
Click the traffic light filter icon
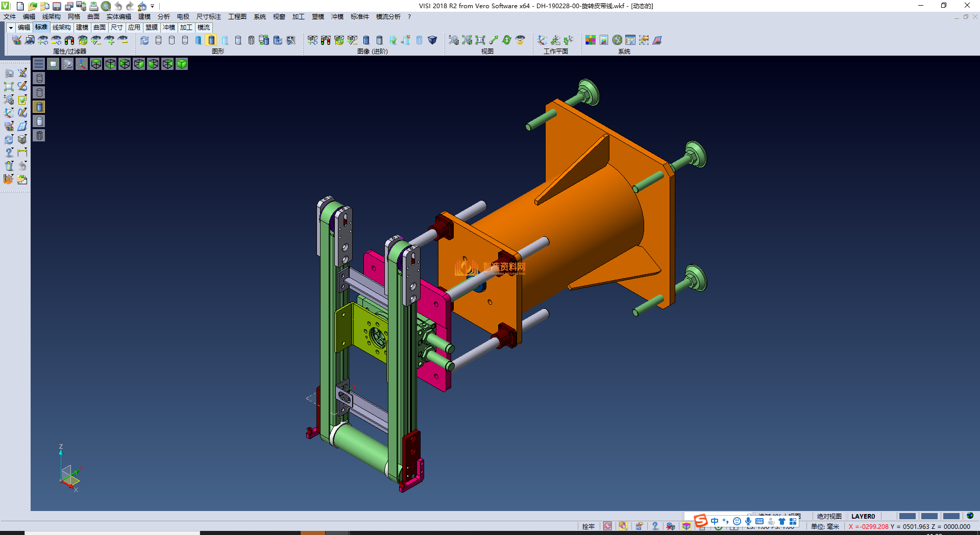(69, 40)
